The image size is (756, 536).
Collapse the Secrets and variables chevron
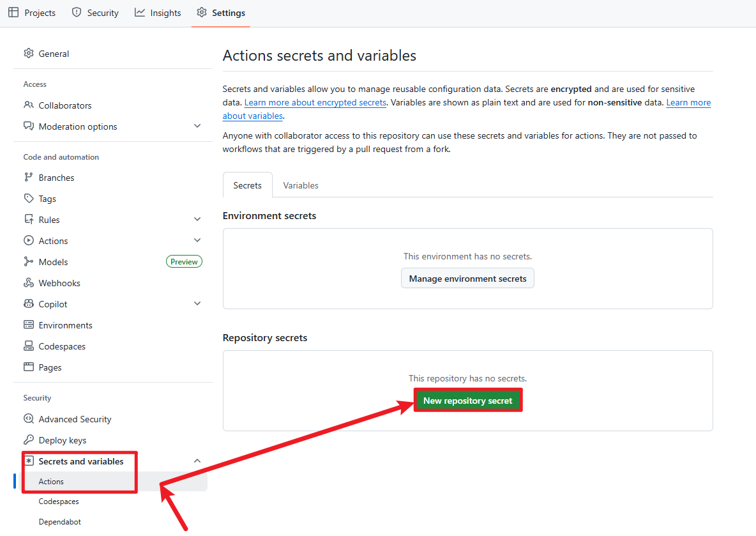point(197,461)
